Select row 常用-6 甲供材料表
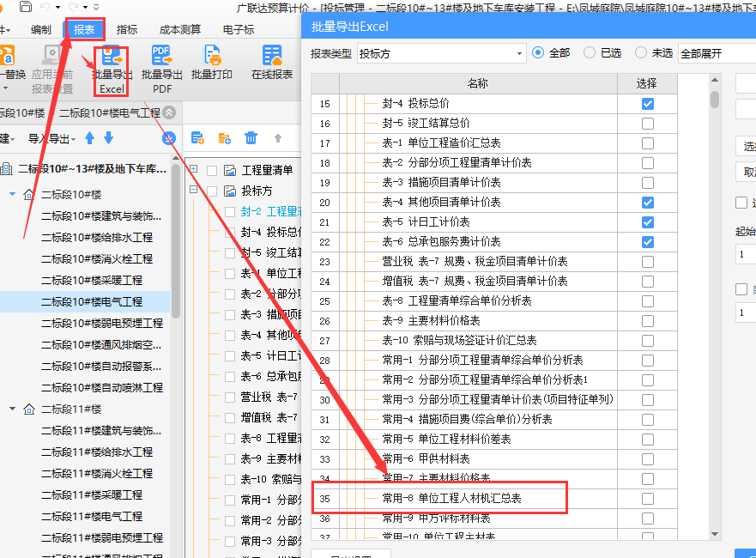 click(x=494, y=459)
